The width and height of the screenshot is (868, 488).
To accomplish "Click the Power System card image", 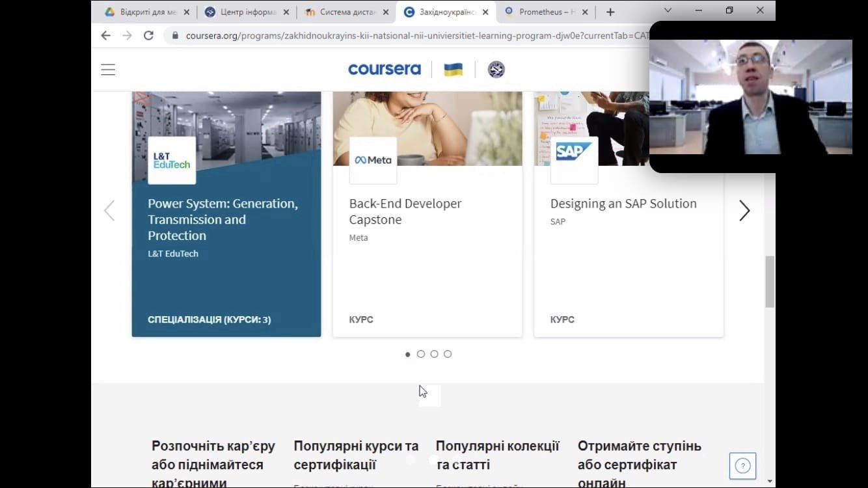I will pyautogui.click(x=226, y=128).
